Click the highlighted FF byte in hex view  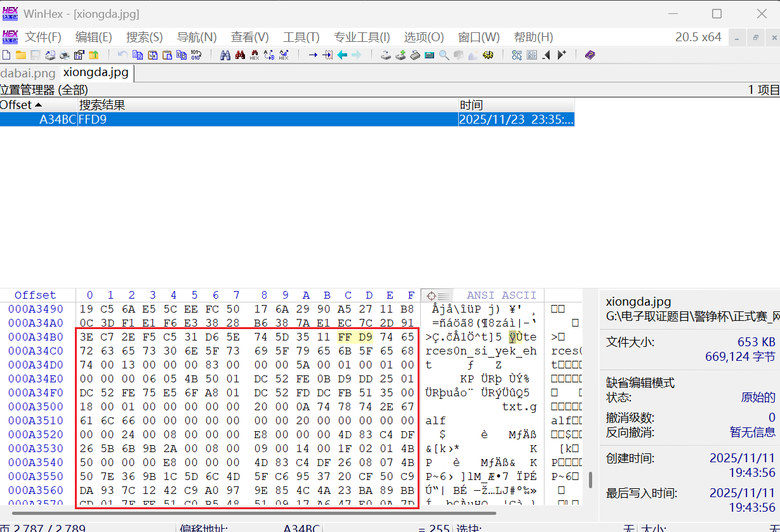pyautogui.click(x=345, y=337)
